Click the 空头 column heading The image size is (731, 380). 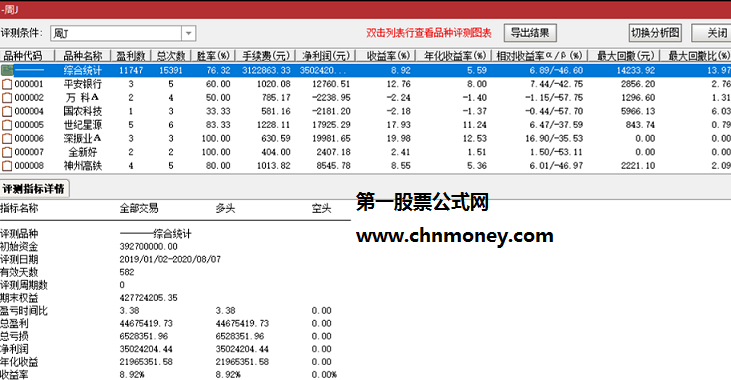321,208
